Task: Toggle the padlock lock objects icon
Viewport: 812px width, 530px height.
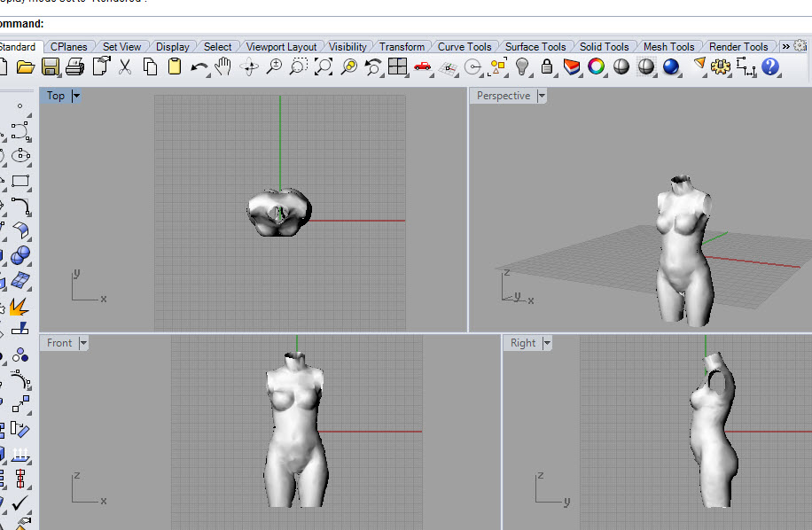Action: (x=547, y=66)
